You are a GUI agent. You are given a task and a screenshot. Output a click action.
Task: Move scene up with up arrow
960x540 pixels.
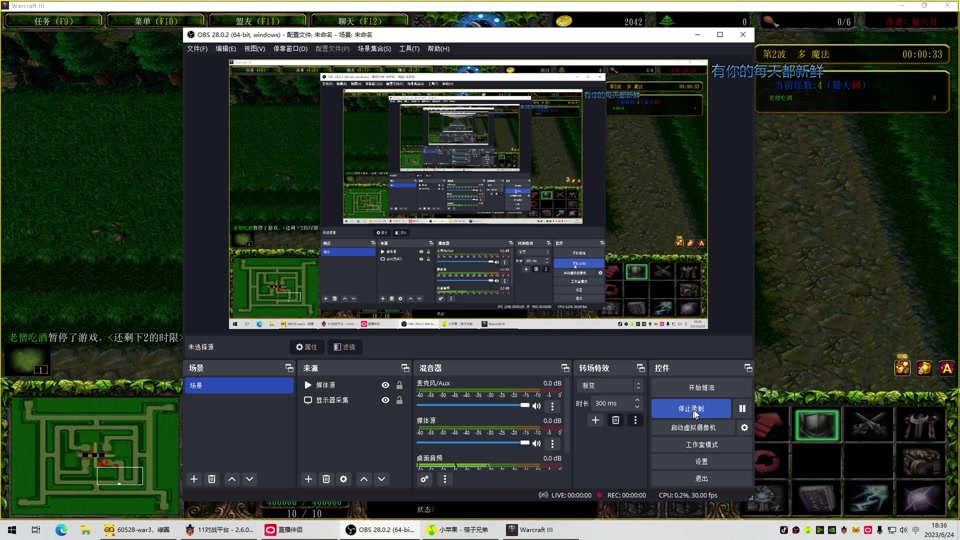click(232, 479)
